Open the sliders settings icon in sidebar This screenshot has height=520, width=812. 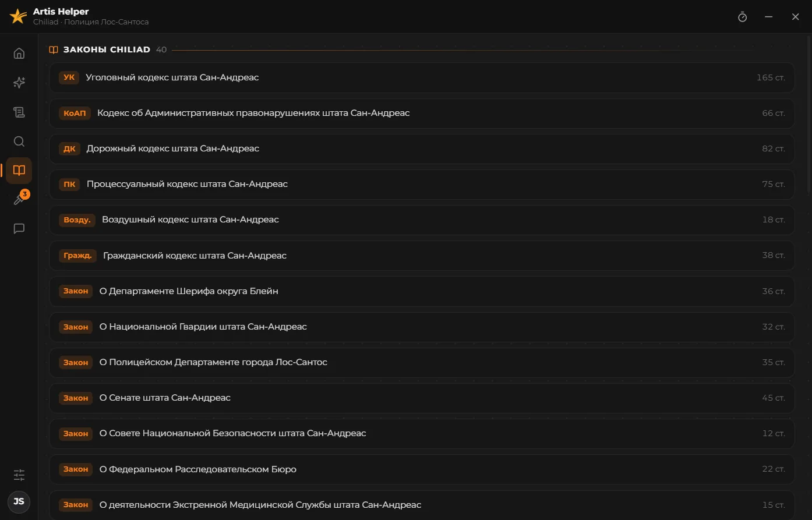click(x=19, y=475)
